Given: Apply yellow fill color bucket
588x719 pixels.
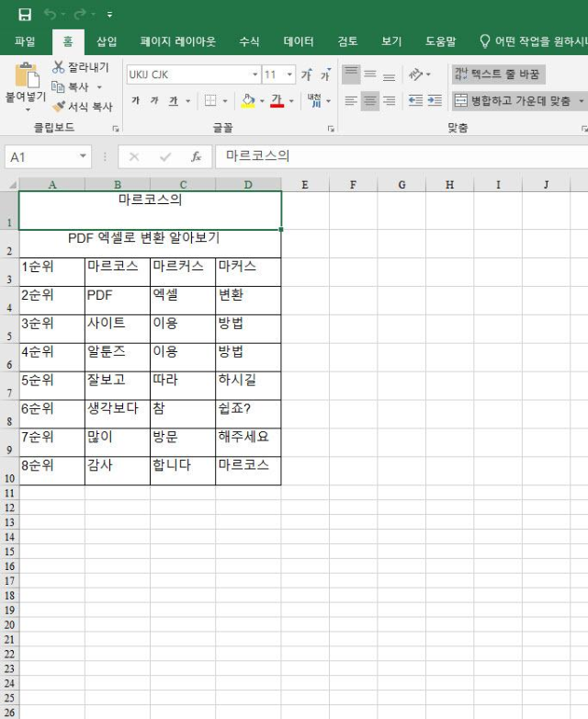Looking at the screenshot, I should click(248, 100).
